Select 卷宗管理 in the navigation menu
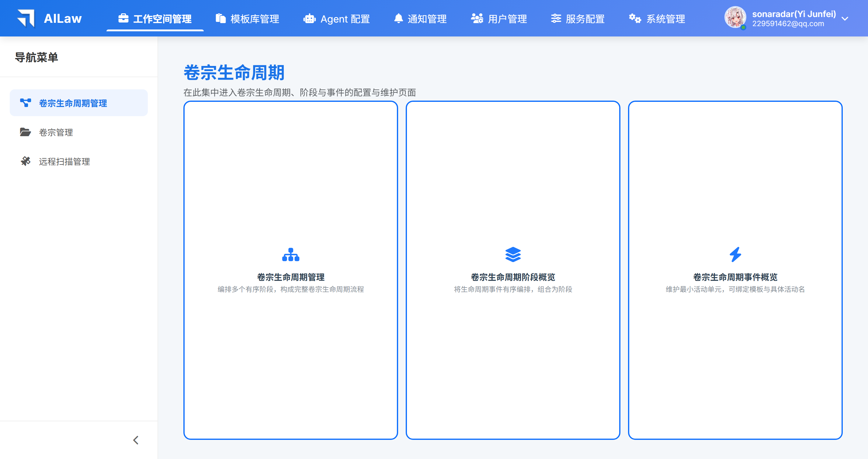Viewport: 868px width, 459px height. (x=56, y=132)
